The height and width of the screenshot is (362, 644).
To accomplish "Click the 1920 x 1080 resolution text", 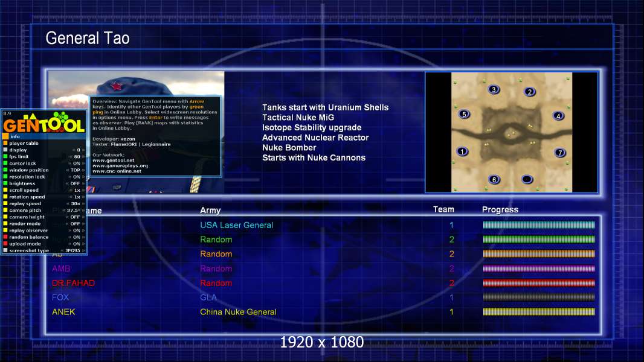I will point(321,342).
